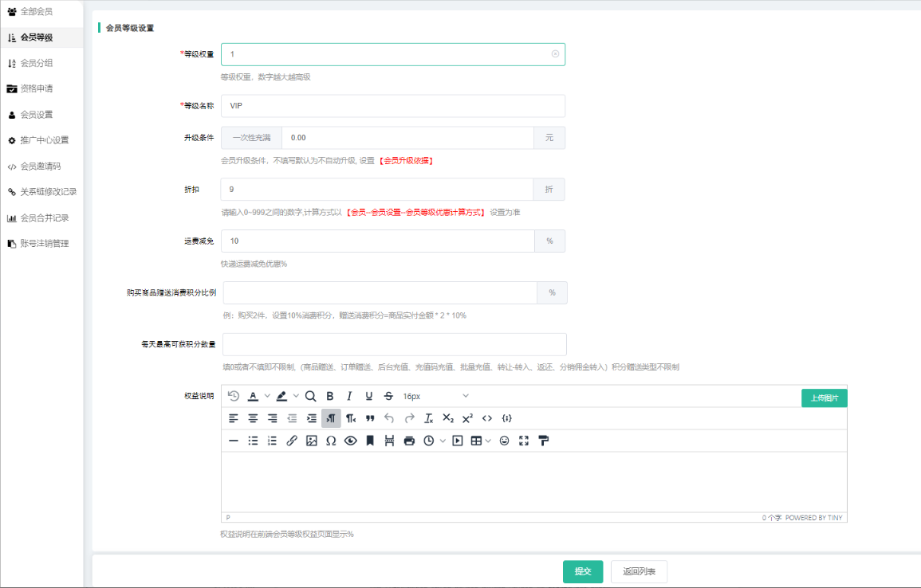Click the italic formatting icon
The image size is (921, 588).
349,396
